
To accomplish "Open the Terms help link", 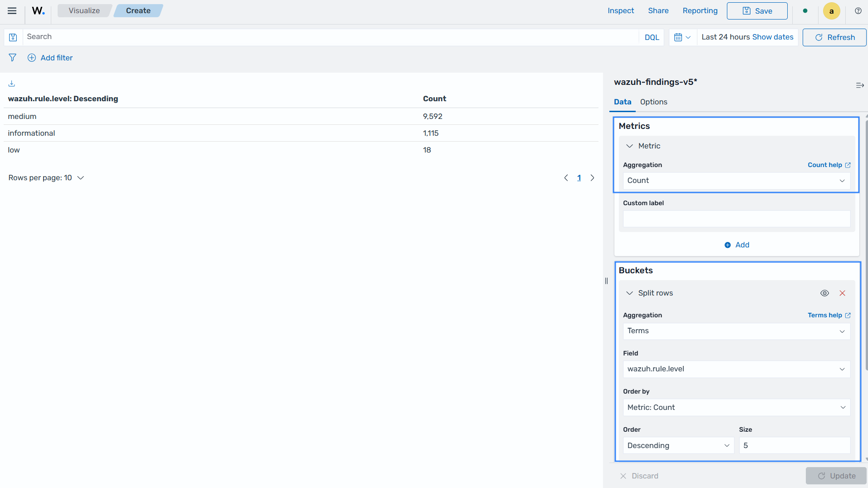I will (829, 315).
